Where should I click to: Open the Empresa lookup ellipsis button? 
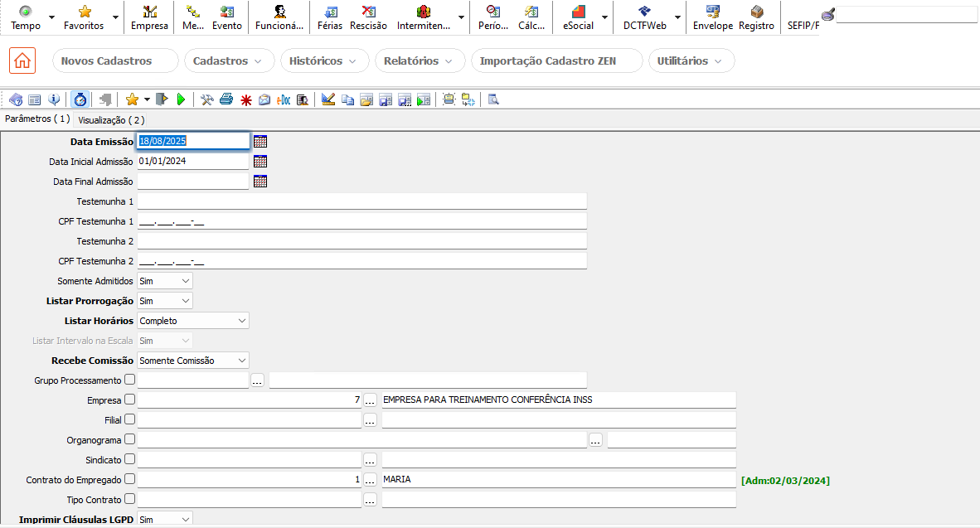pyautogui.click(x=370, y=400)
